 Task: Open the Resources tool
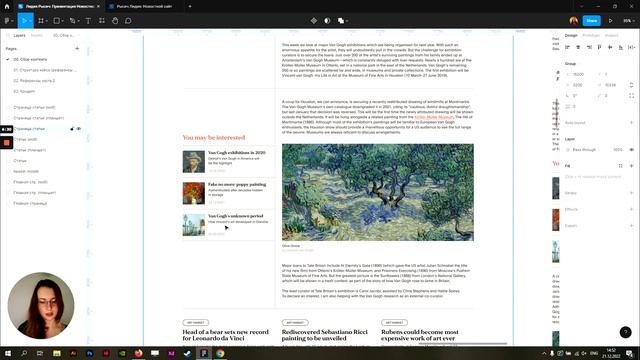pos(102,21)
